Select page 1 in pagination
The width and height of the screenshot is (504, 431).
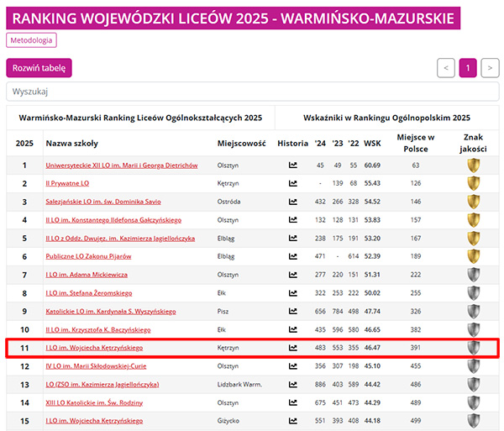pyautogui.click(x=468, y=68)
